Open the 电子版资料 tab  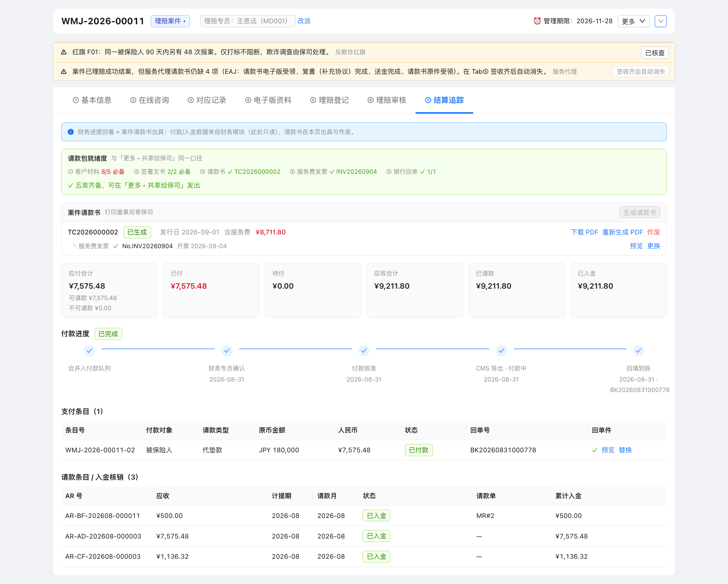(268, 100)
